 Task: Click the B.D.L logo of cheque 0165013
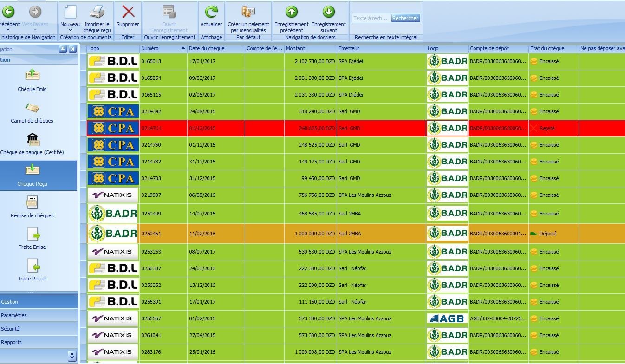pos(113,61)
